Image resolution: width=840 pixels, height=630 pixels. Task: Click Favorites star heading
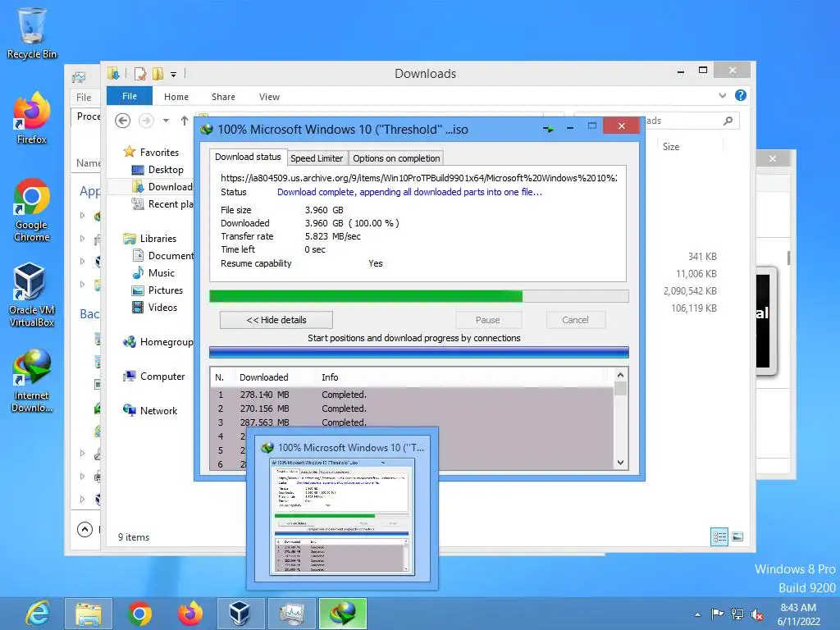[x=151, y=152]
